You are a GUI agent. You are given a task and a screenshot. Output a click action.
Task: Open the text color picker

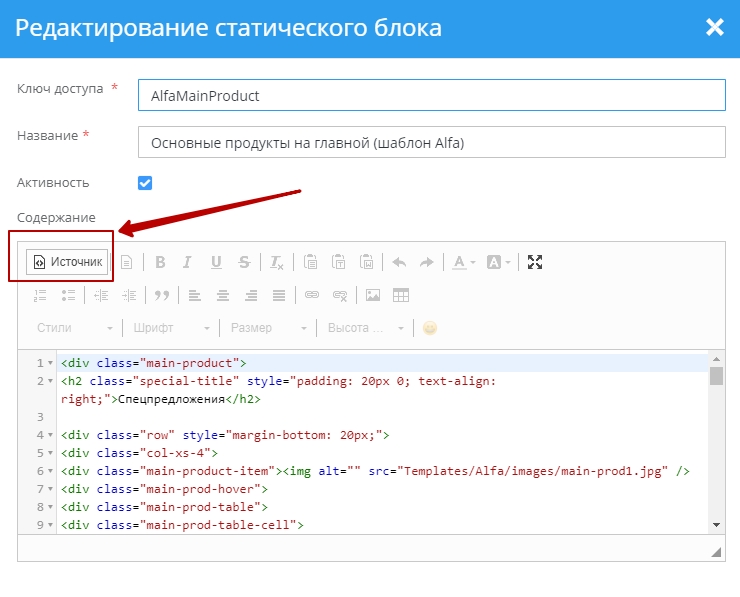point(462,262)
